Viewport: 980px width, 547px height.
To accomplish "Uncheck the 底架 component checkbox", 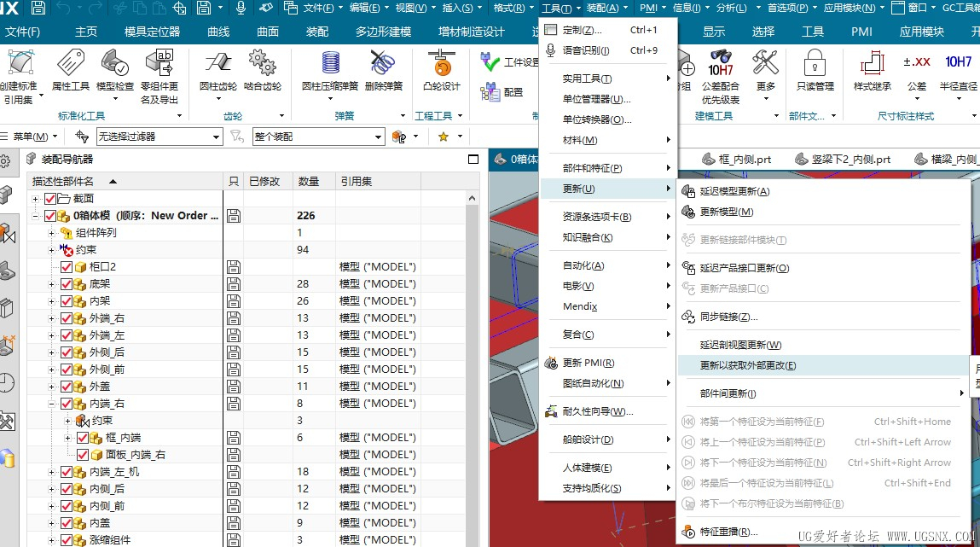I will pyautogui.click(x=67, y=284).
